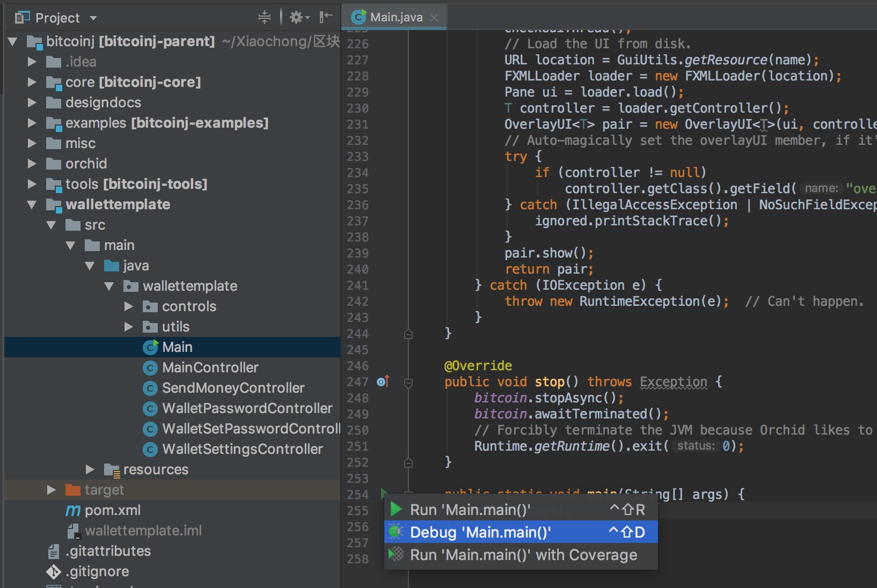The height and width of the screenshot is (588, 877).
Task: Click the fold end marker on line 252
Action: (x=408, y=462)
